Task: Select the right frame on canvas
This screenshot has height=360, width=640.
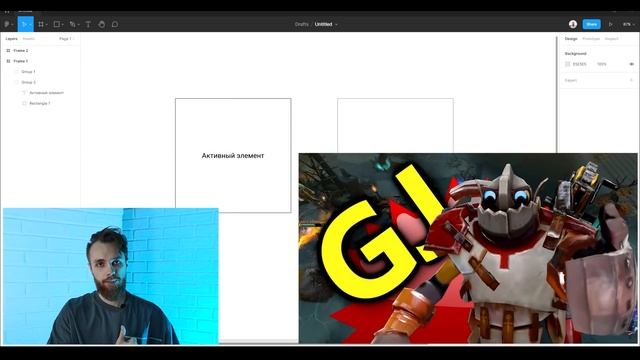Action: coord(395,125)
